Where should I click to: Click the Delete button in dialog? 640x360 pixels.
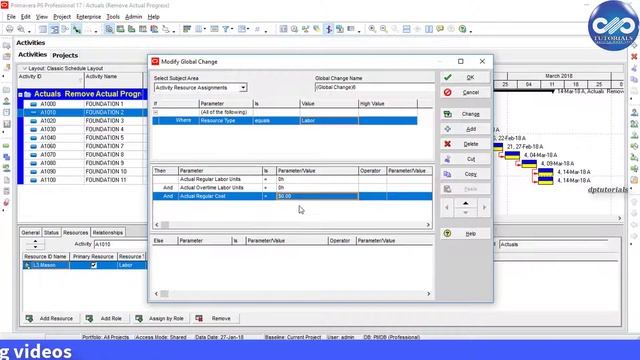[465, 144]
